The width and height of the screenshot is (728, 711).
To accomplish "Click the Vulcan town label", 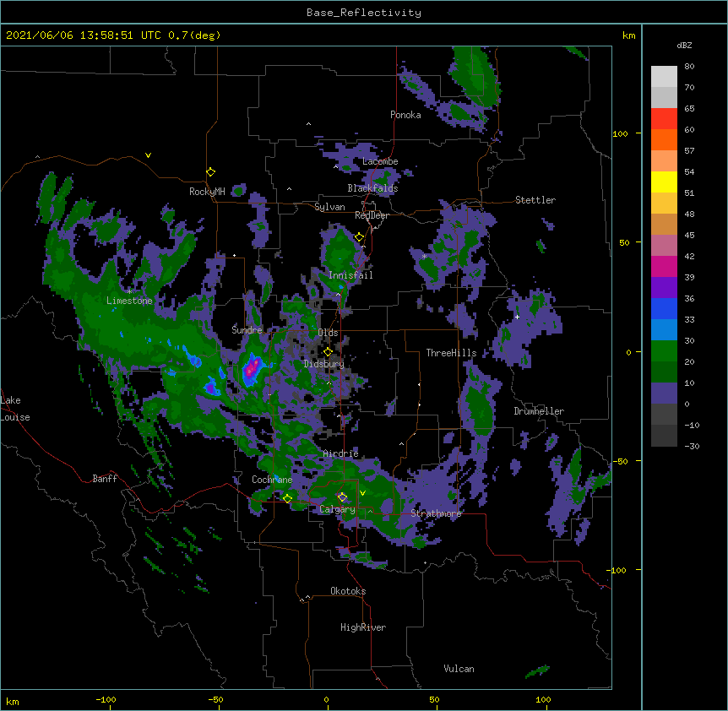I will (x=459, y=669).
